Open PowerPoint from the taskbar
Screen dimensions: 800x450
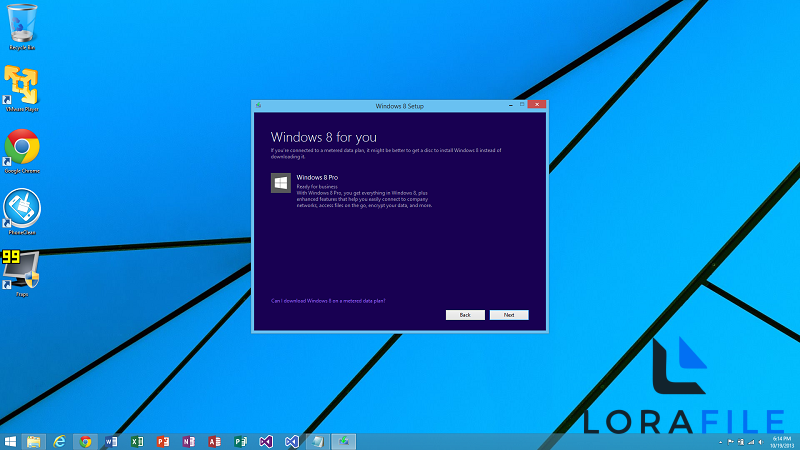coord(163,441)
